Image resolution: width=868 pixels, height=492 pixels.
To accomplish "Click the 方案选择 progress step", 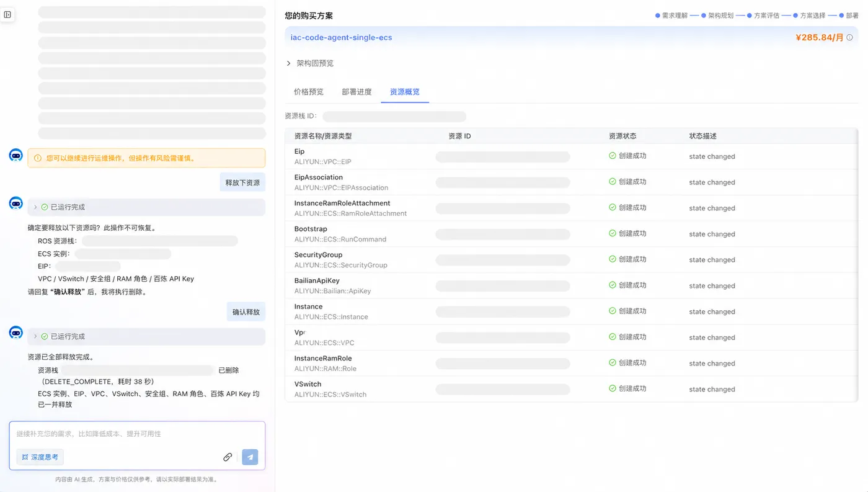I will click(809, 16).
